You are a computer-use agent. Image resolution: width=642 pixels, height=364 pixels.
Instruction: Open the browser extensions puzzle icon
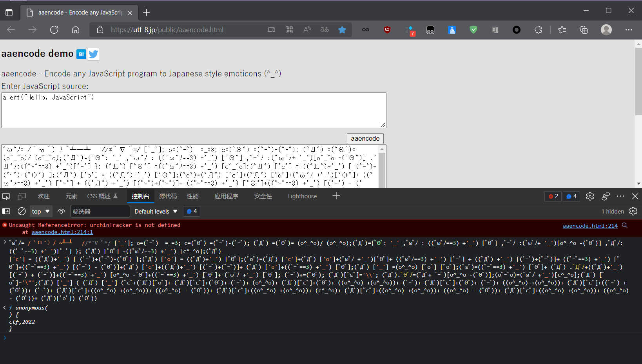pyautogui.click(x=538, y=30)
